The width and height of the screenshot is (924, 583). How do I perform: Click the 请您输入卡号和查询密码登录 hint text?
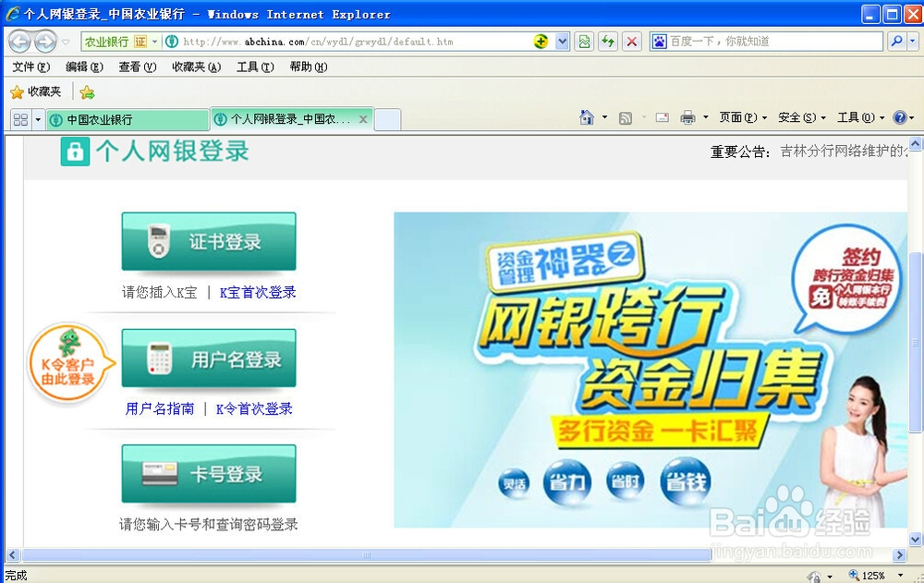[x=209, y=524]
